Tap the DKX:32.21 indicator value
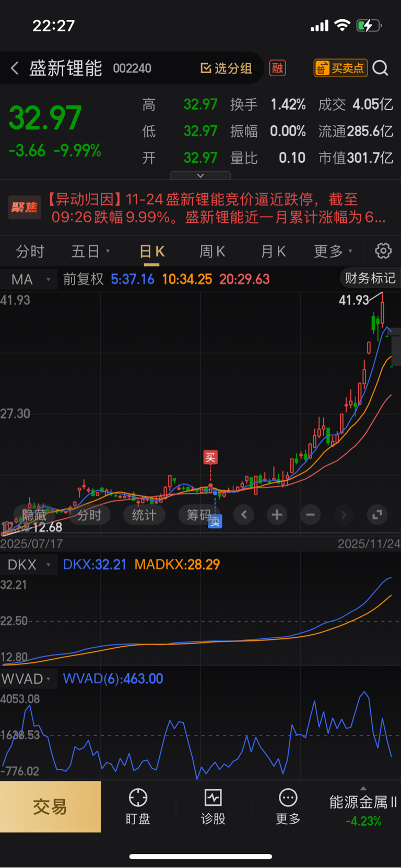This screenshot has width=401, height=868. (95, 565)
